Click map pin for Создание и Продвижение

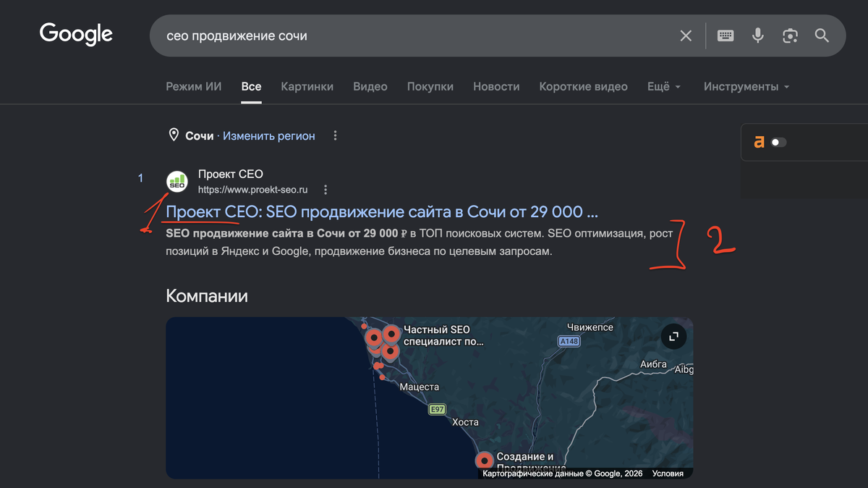pyautogui.click(x=484, y=460)
